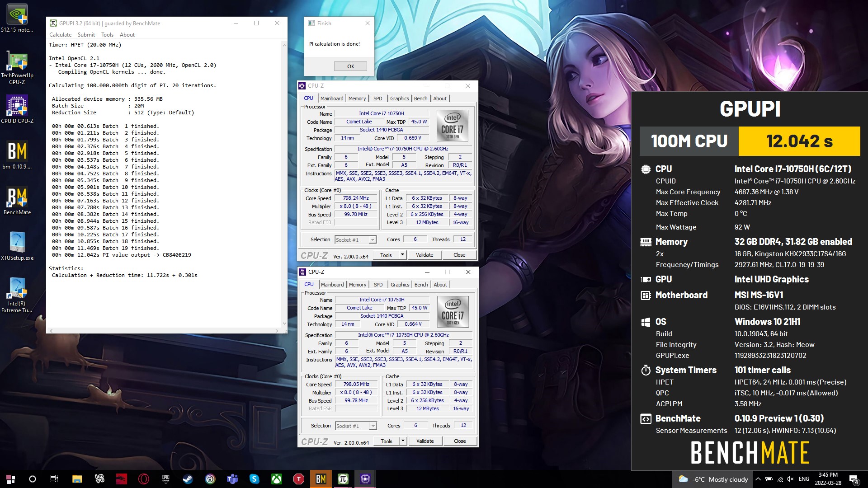The width and height of the screenshot is (868, 488).
Task: Open File Explorer from the taskbar
Action: pos(77,479)
